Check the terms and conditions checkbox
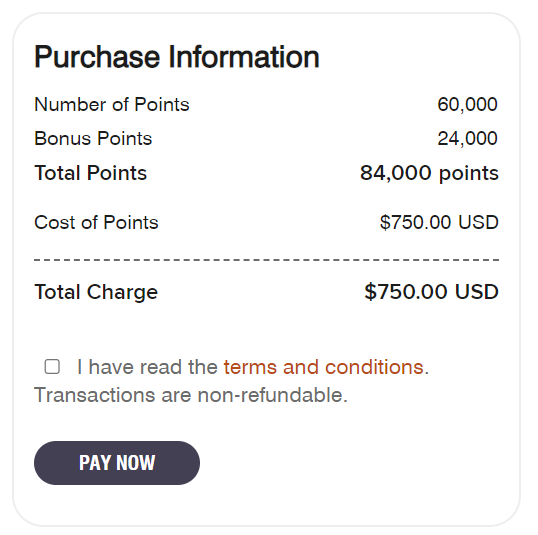Screen dimensions: 538x535 (x=52, y=367)
